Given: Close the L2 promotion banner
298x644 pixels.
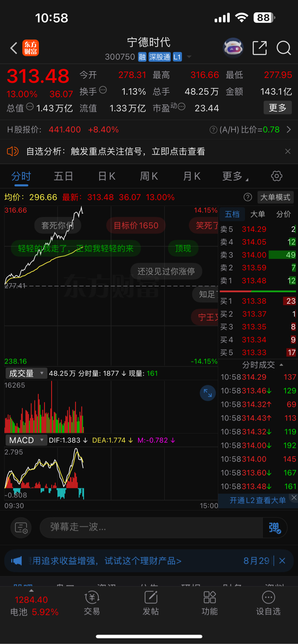Looking at the screenshot, I should coord(294,498).
